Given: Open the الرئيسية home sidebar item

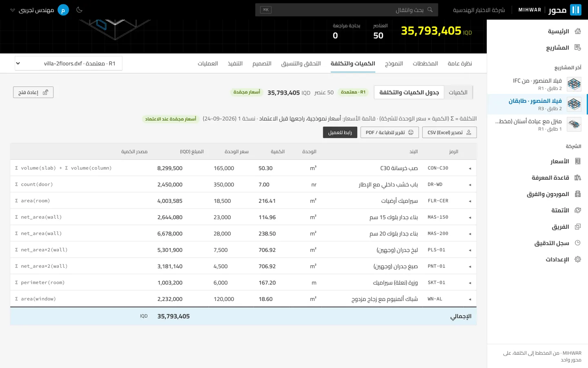Looking at the screenshot, I should [537, 31].
